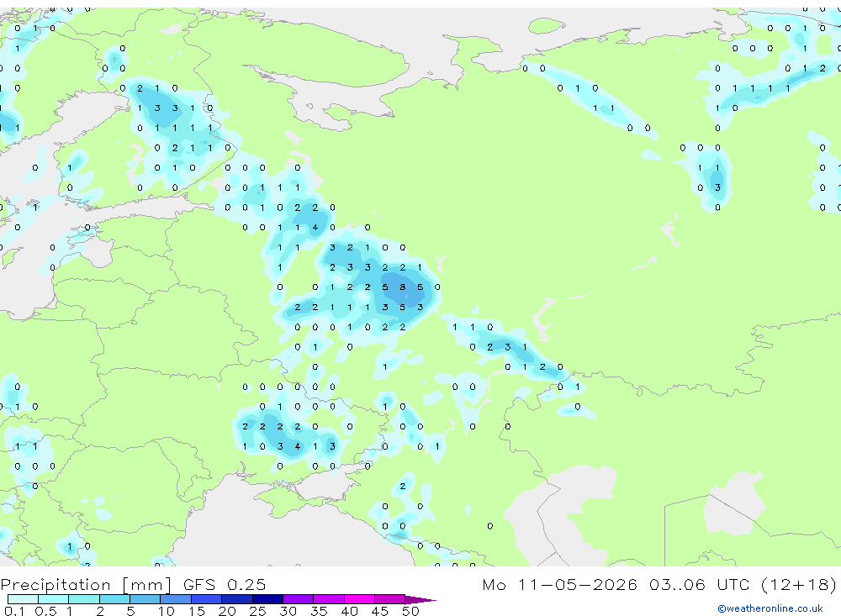Select the legend scale label '25'

257,611
